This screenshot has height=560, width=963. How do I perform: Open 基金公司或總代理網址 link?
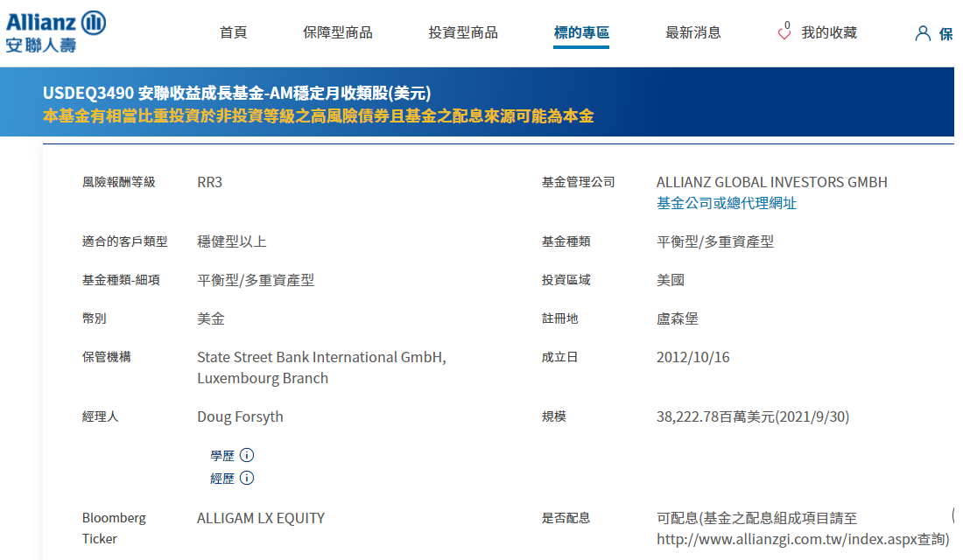(x=726, y=203)
